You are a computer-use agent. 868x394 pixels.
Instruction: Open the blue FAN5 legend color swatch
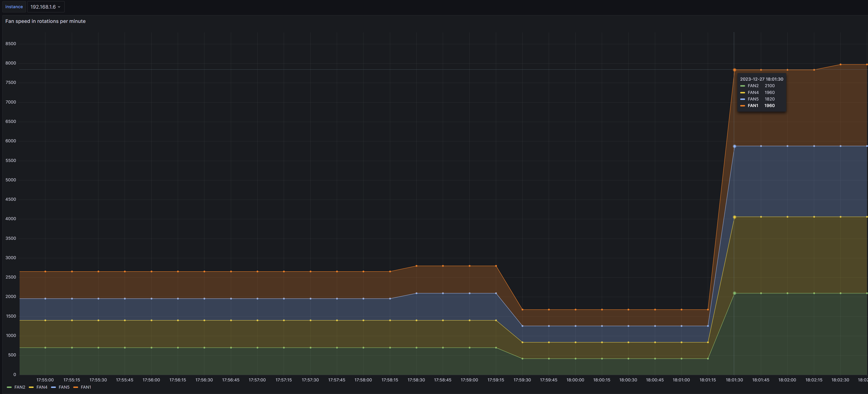53,387
